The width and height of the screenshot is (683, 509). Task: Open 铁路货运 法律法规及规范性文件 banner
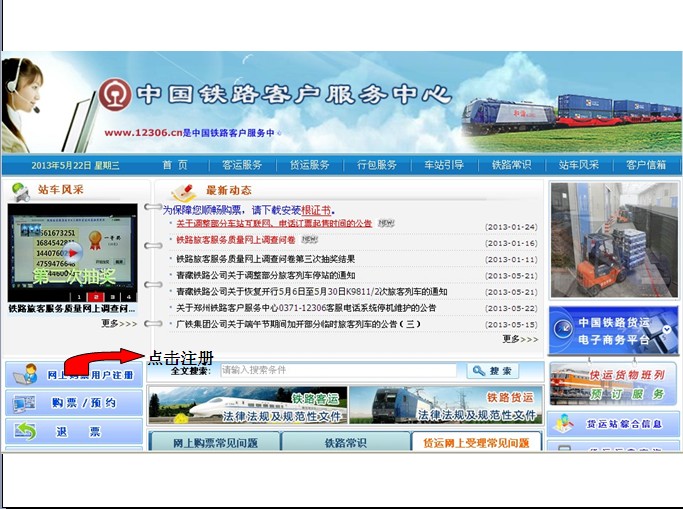click(x=446, y=405)
